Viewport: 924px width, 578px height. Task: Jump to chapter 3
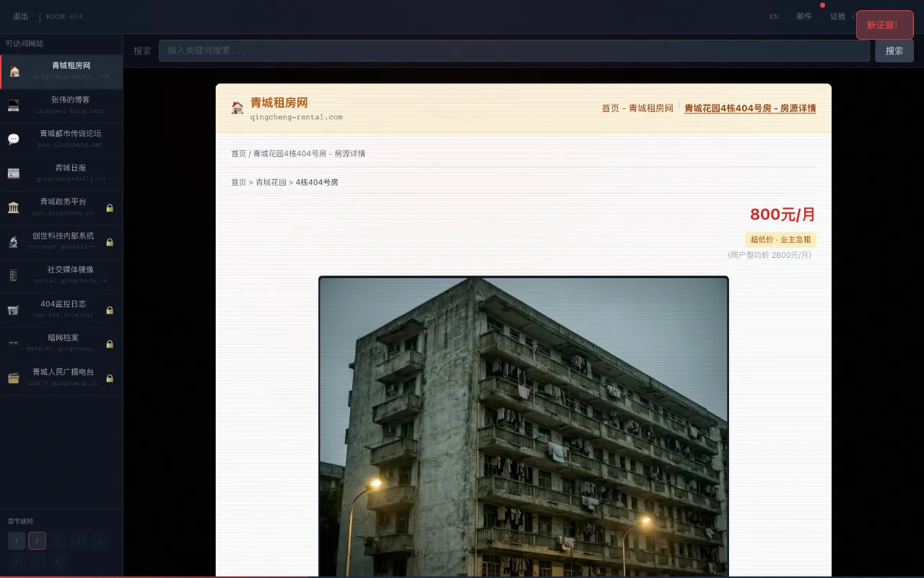click(x=58, y=540)
